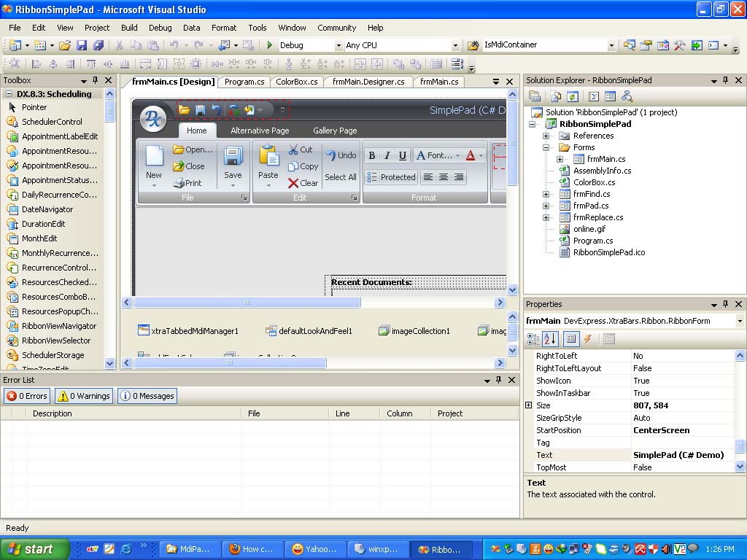Open the Yahoo taskbar button
This screenshot has height=560, width=747.
(x=315, y=549)
